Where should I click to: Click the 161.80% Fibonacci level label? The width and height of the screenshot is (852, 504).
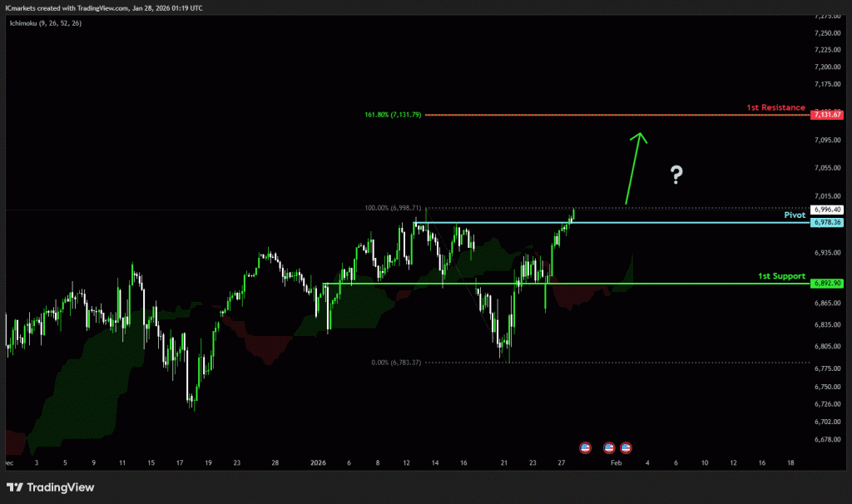click(x=394, y=114)
